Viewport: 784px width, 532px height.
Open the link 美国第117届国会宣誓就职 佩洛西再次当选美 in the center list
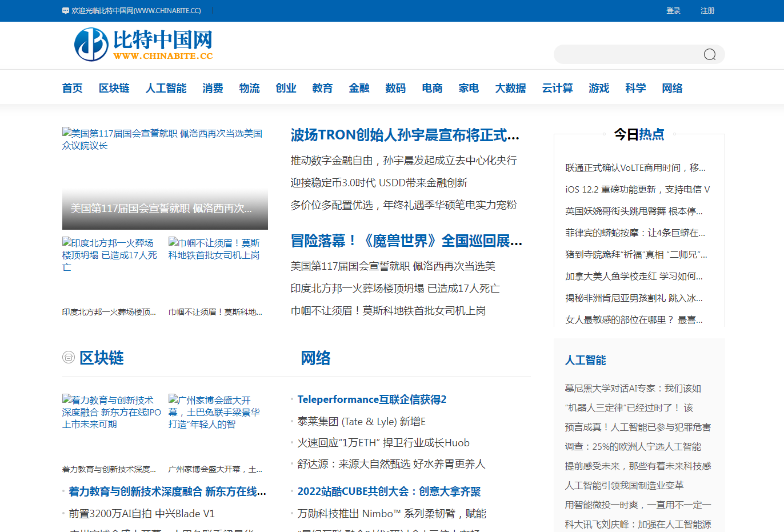coord(393,266)
